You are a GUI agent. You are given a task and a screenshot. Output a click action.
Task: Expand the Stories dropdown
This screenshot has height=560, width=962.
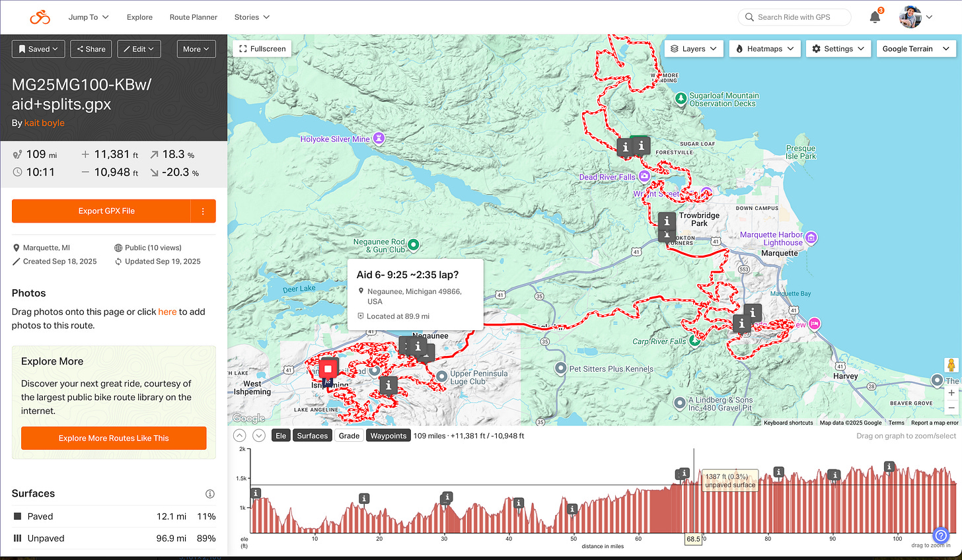[x=252, y=17]
